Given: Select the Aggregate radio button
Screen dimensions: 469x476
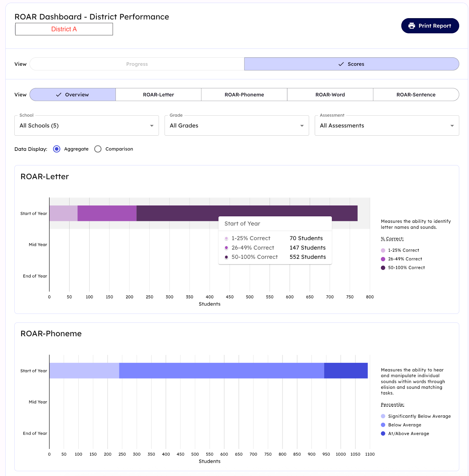Looking at the screenshot, I should point(57,149).
